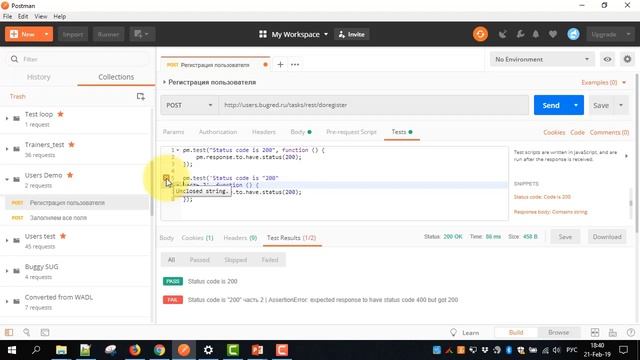
Task: Click the collections Filter search field
Action: pos(78,59)
